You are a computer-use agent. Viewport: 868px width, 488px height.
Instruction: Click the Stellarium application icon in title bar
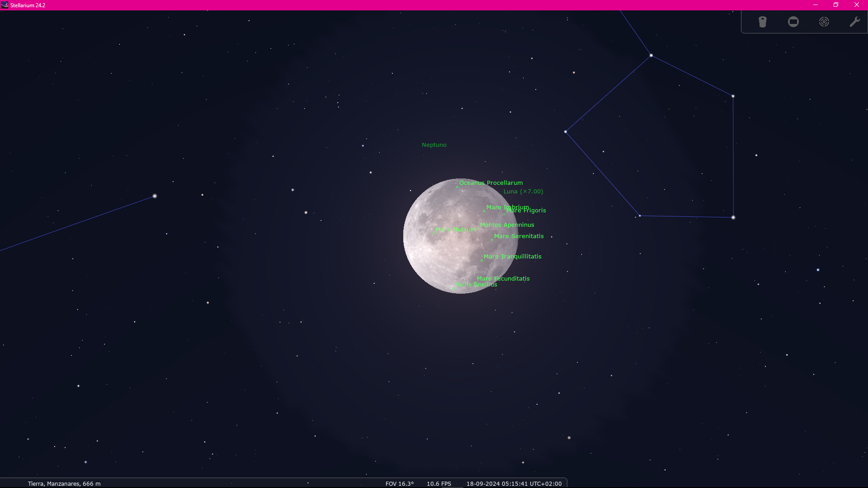coord(5,5)
